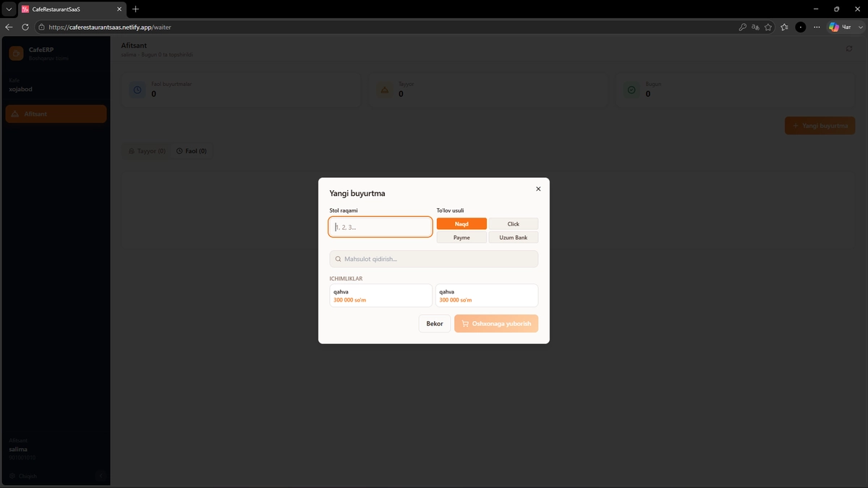Screen dimensions: 868x488
Task: Click the address bar URL
Action: coord(110,27)
